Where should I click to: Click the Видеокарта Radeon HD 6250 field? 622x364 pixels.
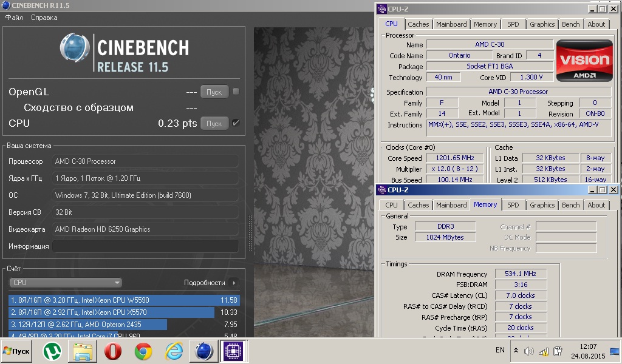coord(145,229)
